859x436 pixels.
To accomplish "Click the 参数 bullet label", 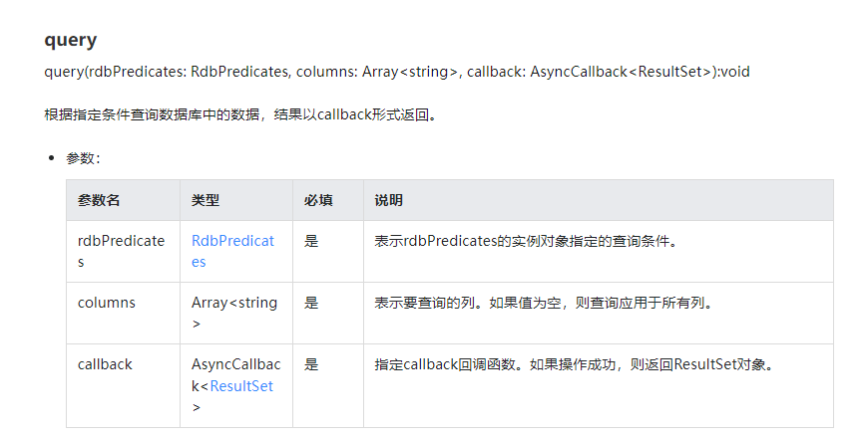I will point(83,158).
